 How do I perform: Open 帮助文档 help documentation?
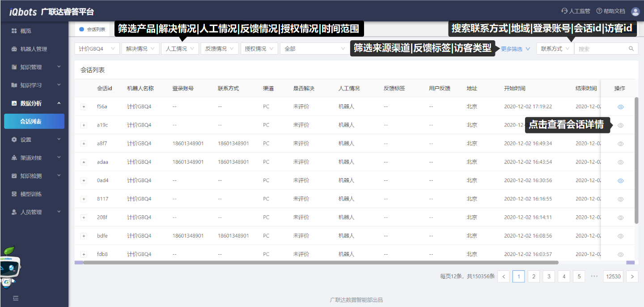click(610, 11)
